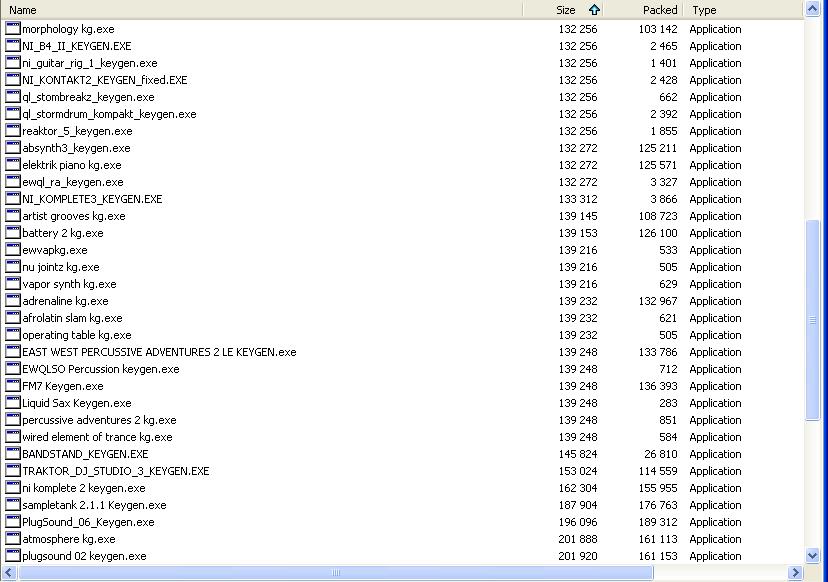Screen dimensions: 828x582
Task: Select the FM7 Keygen.exe icon
Action: pos(13,386)
